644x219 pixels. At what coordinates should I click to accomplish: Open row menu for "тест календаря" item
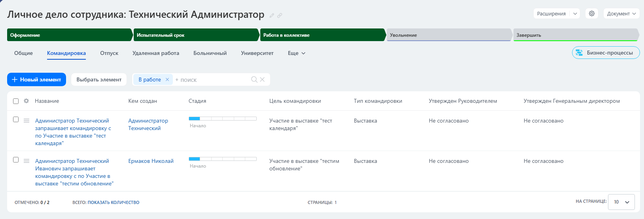(27, 121)
